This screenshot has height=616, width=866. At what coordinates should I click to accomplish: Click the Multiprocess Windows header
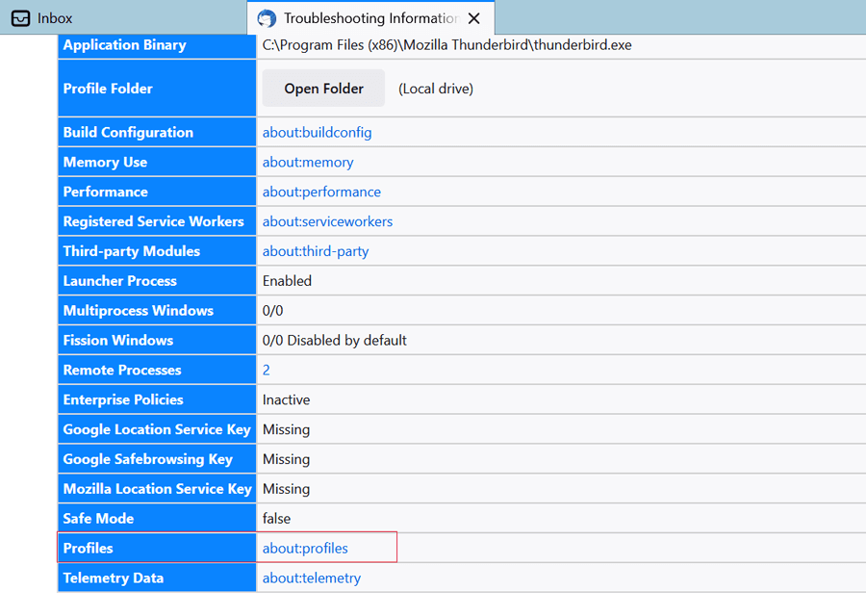[x=157, y=311]
